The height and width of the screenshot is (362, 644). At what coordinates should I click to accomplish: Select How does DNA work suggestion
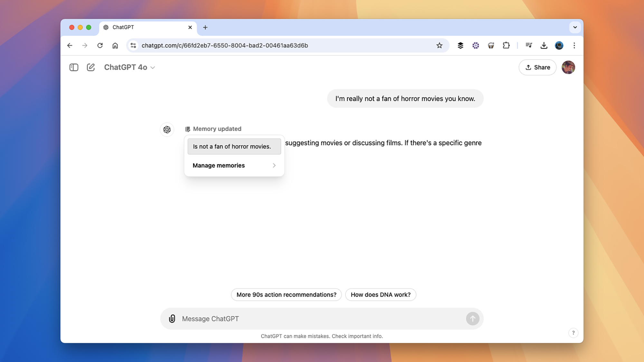[x=380, y=294]
